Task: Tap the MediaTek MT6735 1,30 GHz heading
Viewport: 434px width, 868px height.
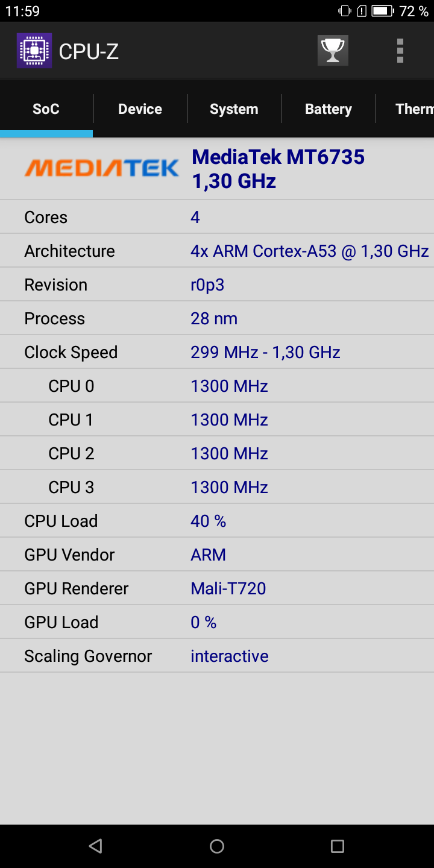Action: pyautogui.click(x=278, y=169)
